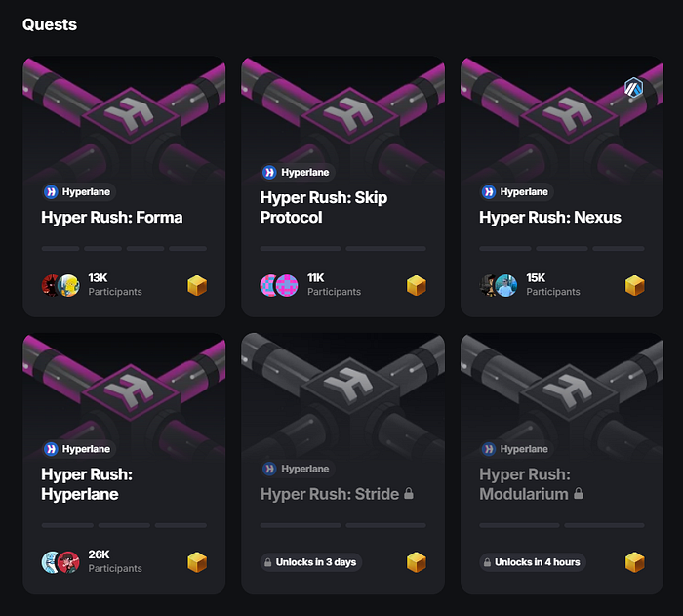683x616 pixels.
Task: Open the Hyper Rush: Nexus quest title
Action: pyautogui.click(x=550, y=217)
